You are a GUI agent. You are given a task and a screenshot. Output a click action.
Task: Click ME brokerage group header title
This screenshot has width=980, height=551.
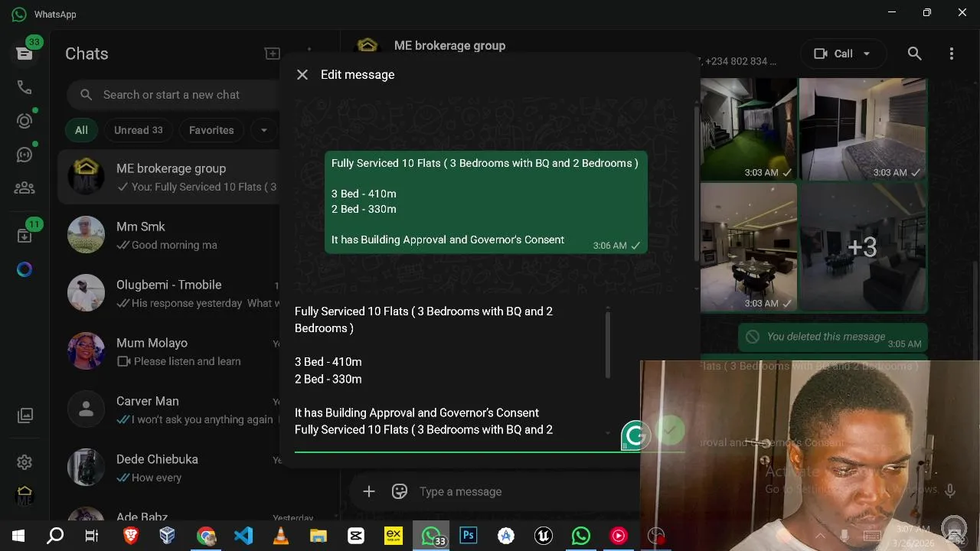[x=449, y=46]
